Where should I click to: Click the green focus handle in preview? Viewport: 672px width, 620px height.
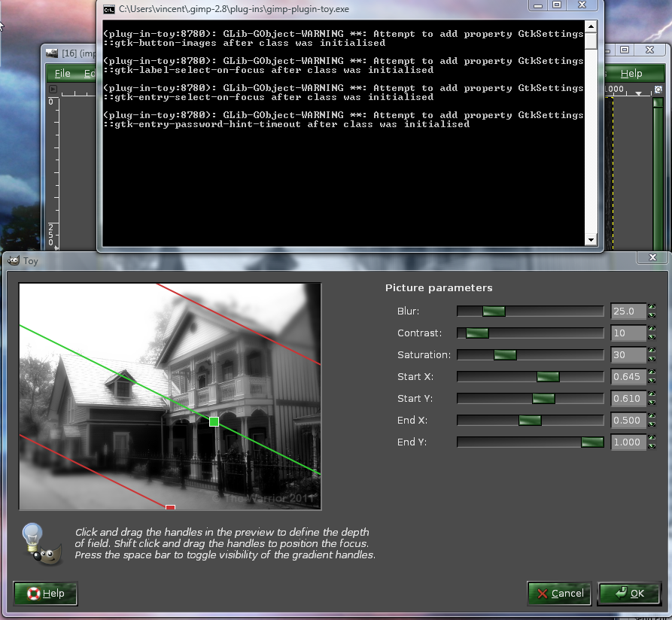[214, 421]
